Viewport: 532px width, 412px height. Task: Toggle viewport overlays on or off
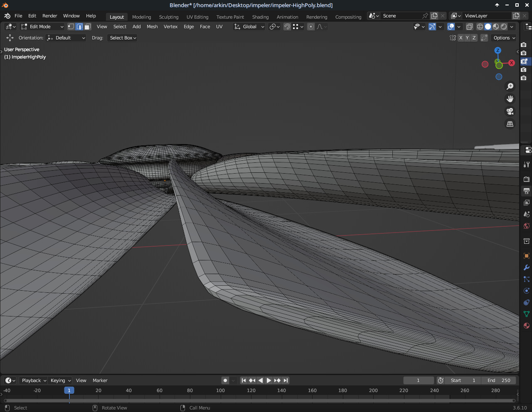click(451, 27)
